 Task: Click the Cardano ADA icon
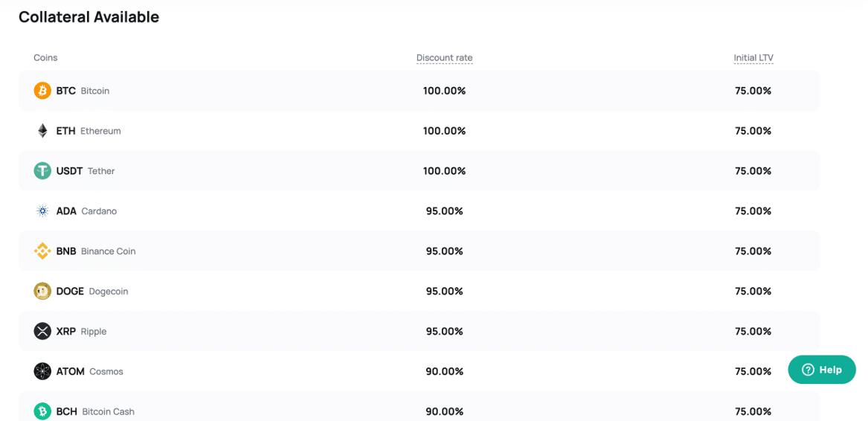[x=42, y=211]
